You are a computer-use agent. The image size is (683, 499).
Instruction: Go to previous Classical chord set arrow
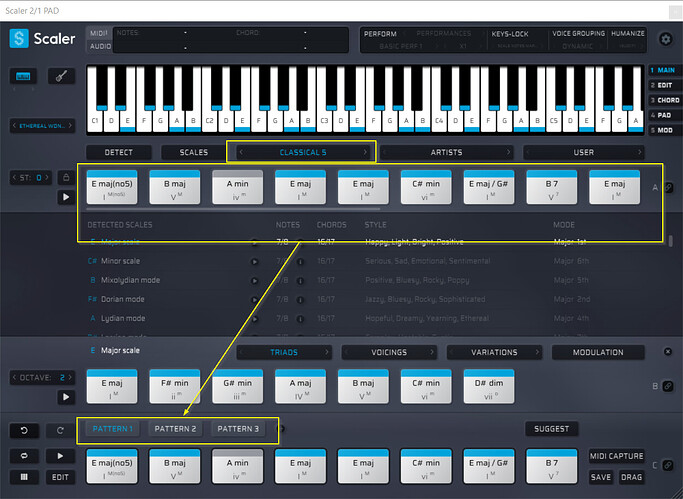(x=241, y=152)
